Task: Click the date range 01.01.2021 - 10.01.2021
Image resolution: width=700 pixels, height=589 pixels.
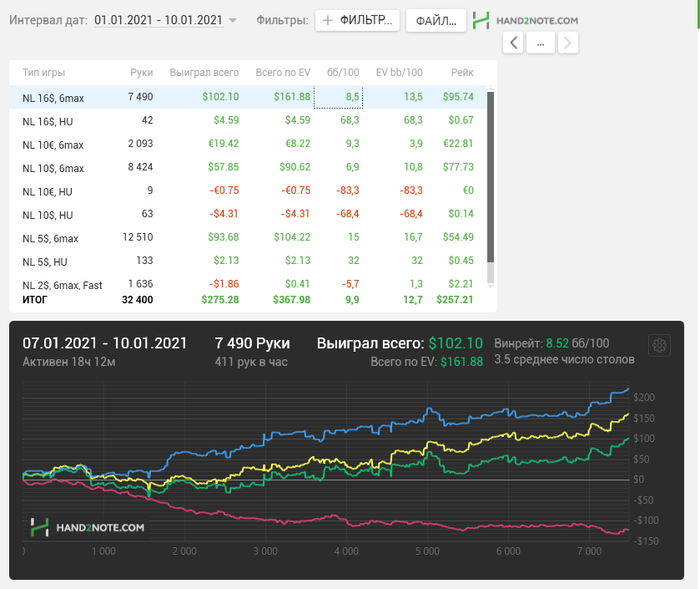Action: (x=158, y=21)
